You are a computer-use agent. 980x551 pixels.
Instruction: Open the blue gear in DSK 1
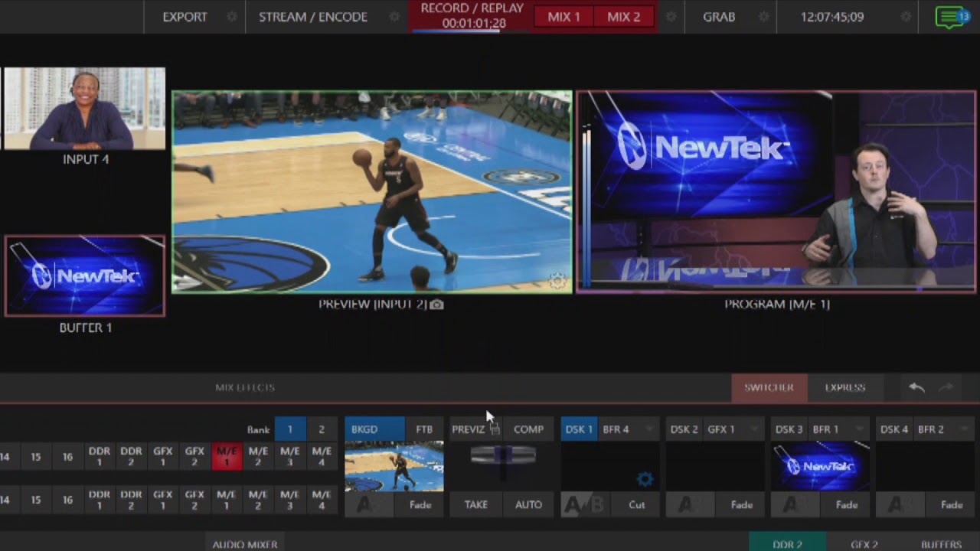(645, 479)
